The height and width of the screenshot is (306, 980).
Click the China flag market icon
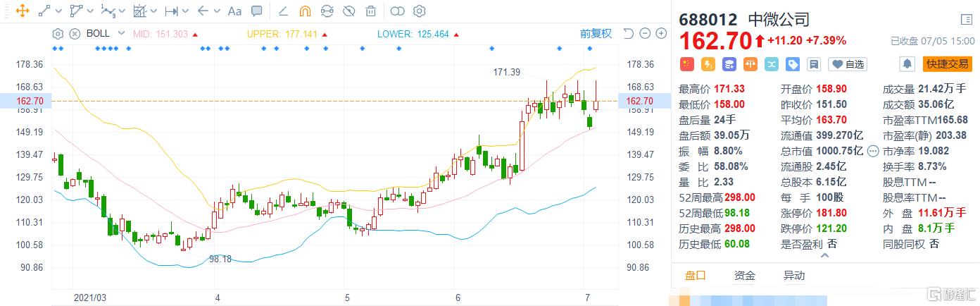[686, 64]
